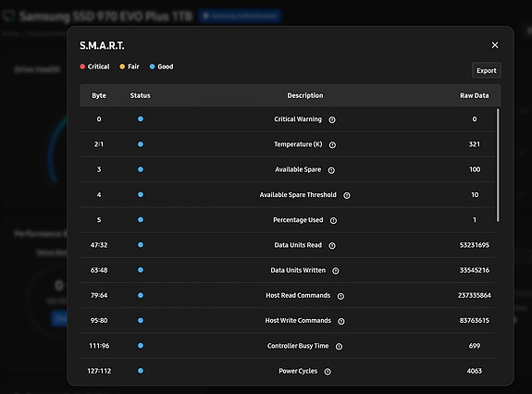
Task: Show Host Write Commands info icon
Action: point(341,321)
